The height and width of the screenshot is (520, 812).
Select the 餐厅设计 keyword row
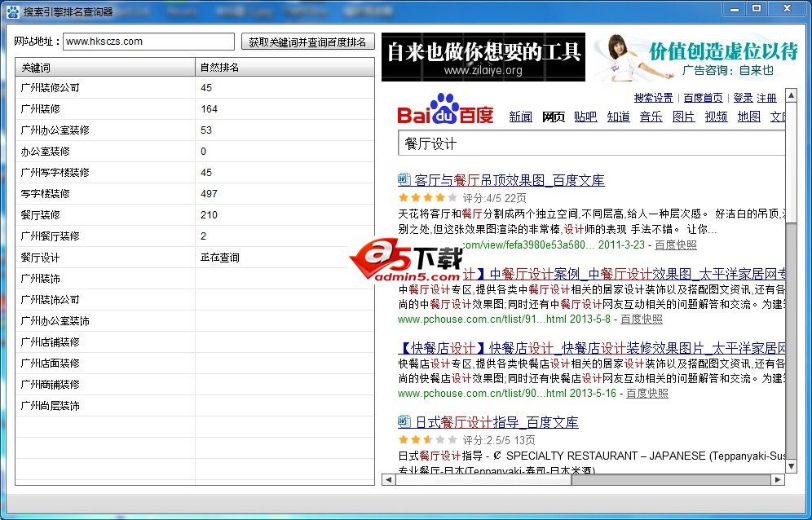(195, 258)
